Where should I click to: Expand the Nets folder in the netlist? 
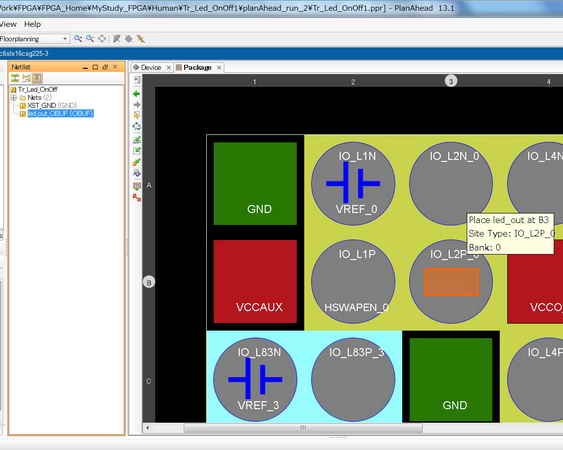point(14,97)
